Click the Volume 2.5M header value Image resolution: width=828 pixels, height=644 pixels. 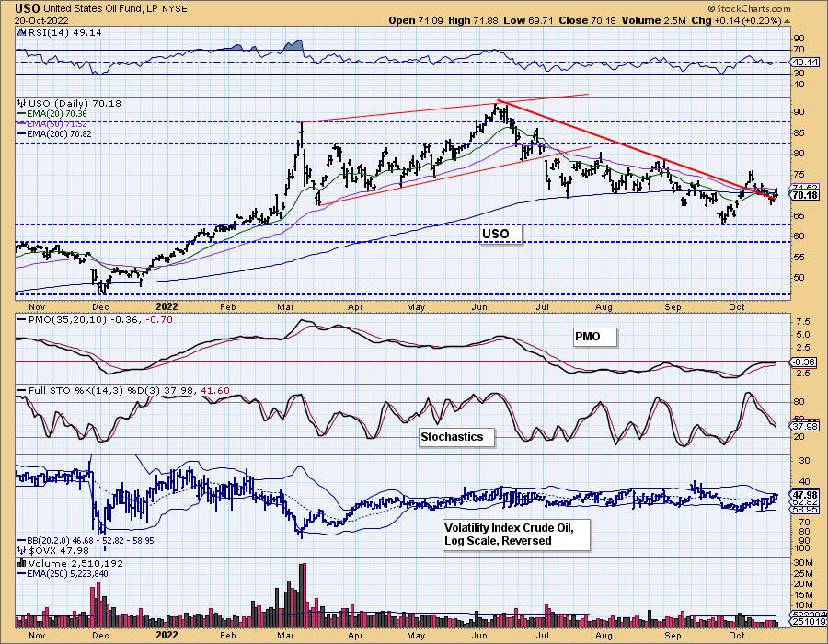[654, 20]
